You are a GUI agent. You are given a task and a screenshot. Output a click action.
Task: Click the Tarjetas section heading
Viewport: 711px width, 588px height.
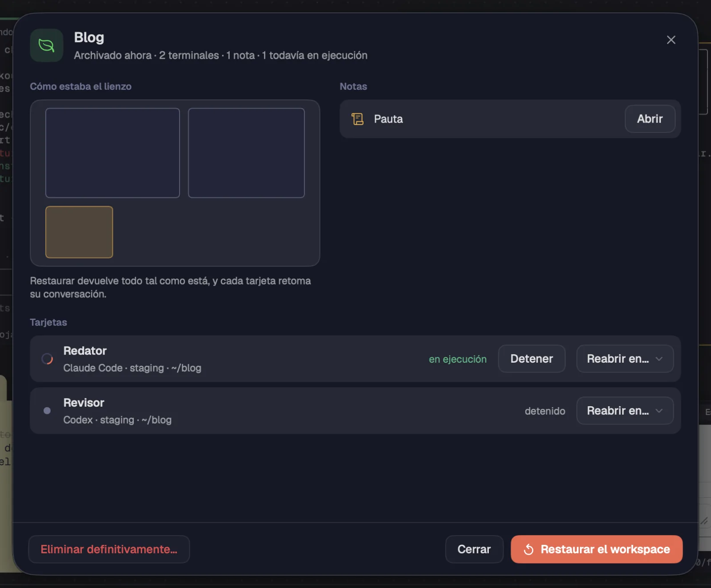(x=48, y=322)
